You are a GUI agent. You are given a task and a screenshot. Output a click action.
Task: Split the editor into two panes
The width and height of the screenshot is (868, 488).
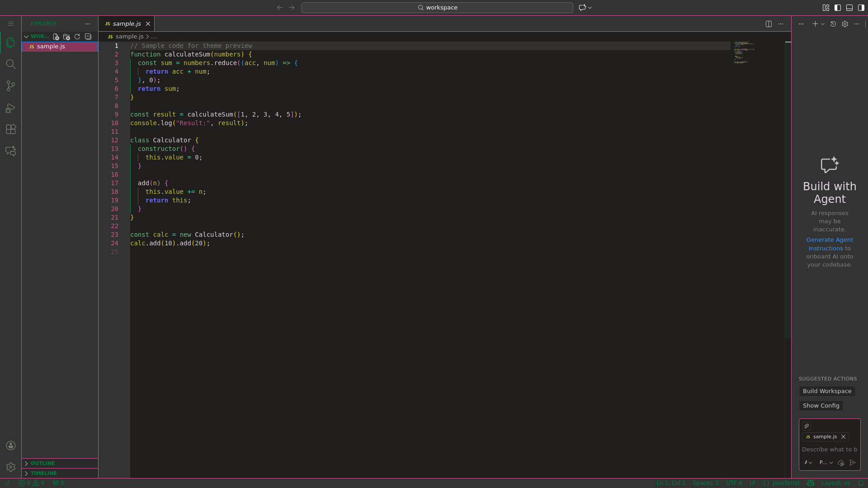pyautogui.click(x=769, y=24)
